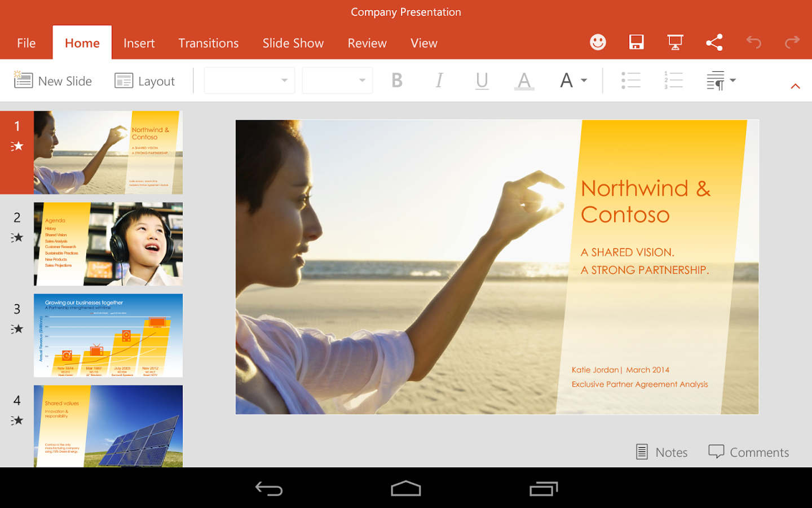Open the slide Layout options
This screenshot has height=508, width=812.
click(x=145, y=81)
